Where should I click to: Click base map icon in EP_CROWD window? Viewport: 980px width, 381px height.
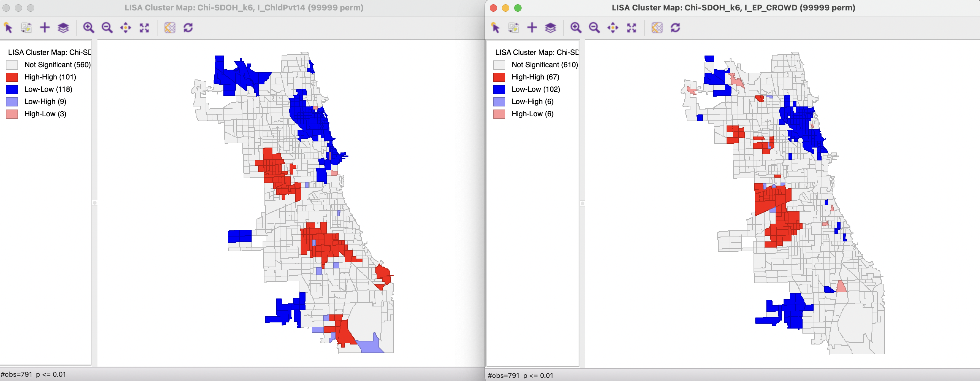(657, 28)
